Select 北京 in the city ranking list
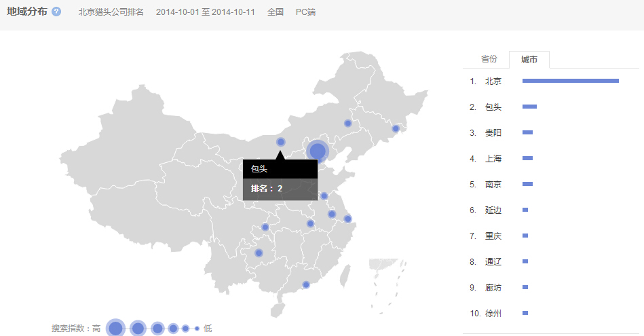Viewport: 644px width, 336px height. tap(493, 81)
